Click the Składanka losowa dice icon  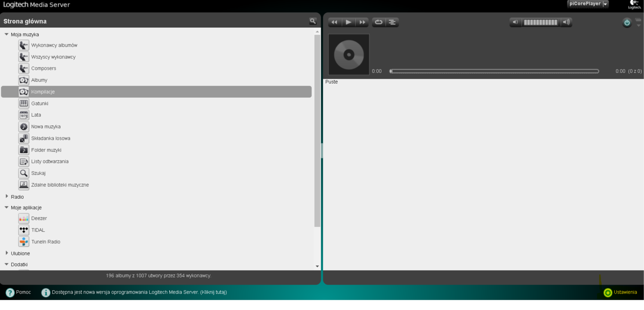[x=24, y=138]
